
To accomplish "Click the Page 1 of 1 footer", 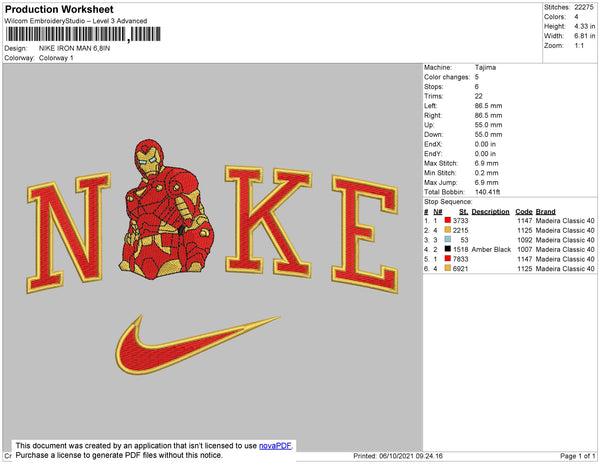I will click(578, 456).
